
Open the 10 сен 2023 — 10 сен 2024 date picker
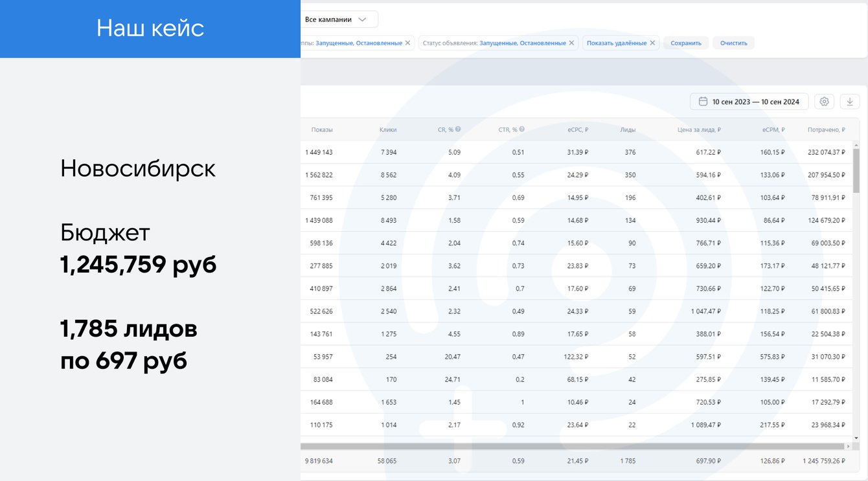point(749,102)
